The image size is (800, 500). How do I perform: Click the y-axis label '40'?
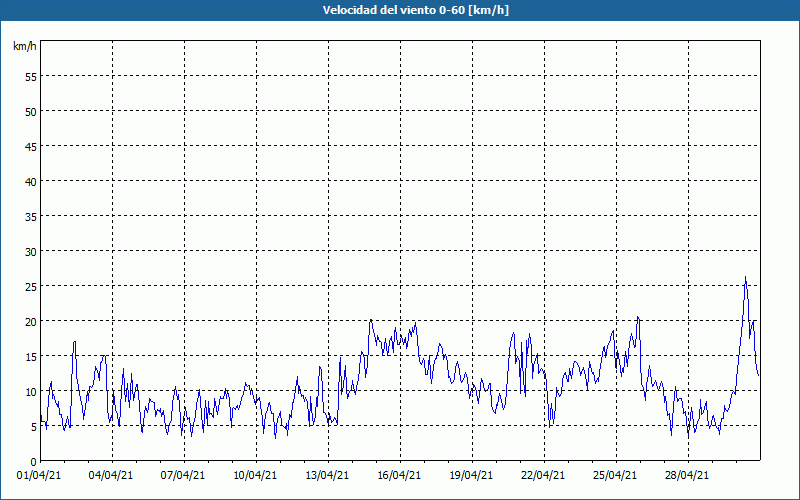(x=31, y=181)
